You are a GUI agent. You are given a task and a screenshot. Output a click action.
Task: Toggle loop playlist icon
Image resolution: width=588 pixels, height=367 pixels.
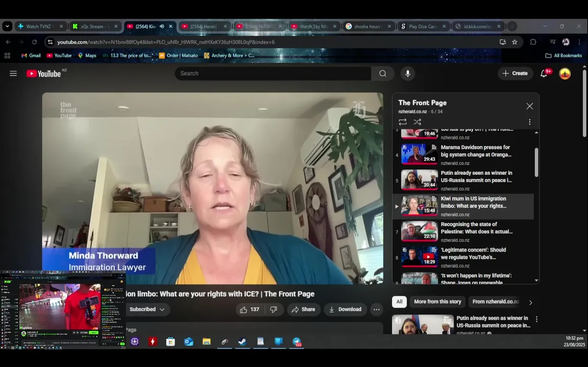[403, 122]
